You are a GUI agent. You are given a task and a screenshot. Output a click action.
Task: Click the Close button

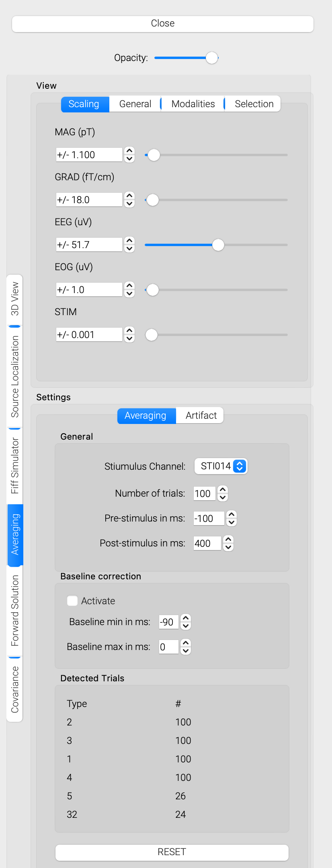pos(163,24)
